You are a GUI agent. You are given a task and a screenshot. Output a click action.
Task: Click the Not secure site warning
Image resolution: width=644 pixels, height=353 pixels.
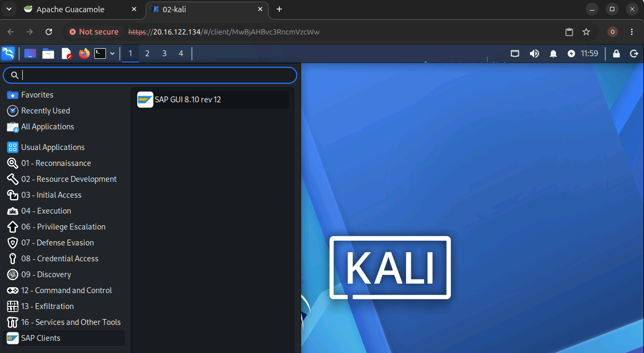click(x=94, y=32)
